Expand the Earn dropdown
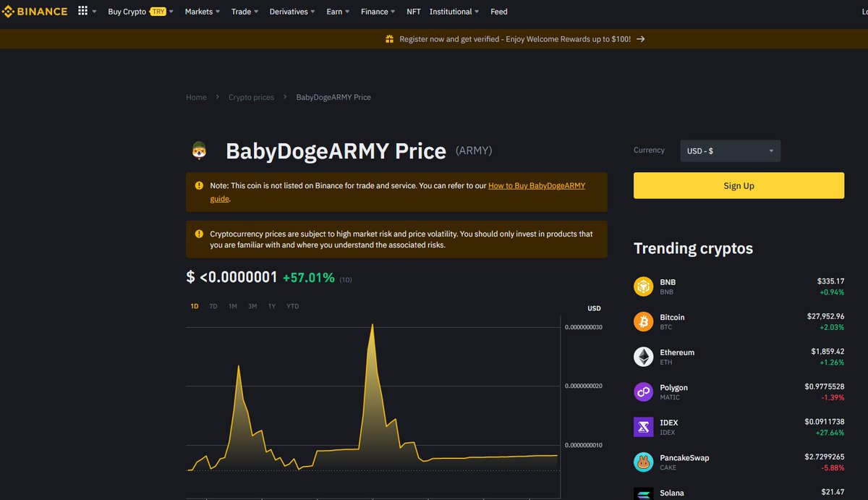Image resolution: width=868 pixels, height=500 pixels. tap(338, 12)
